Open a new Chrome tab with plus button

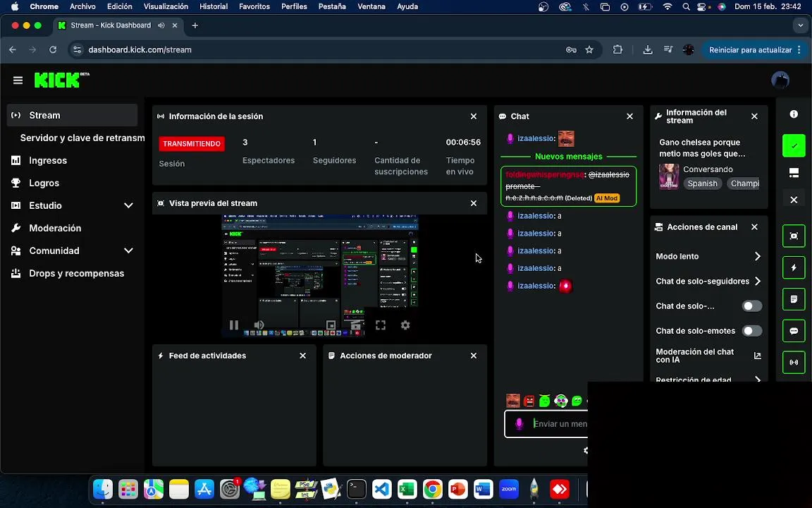[x=195, y=25]
